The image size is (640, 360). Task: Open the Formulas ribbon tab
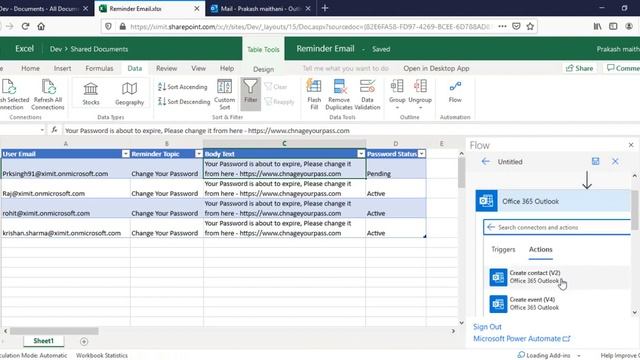click(x=99, y=68)
